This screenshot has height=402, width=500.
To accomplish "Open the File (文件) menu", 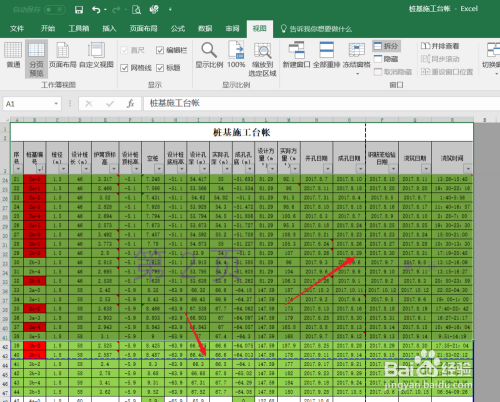I will point(17,29).
